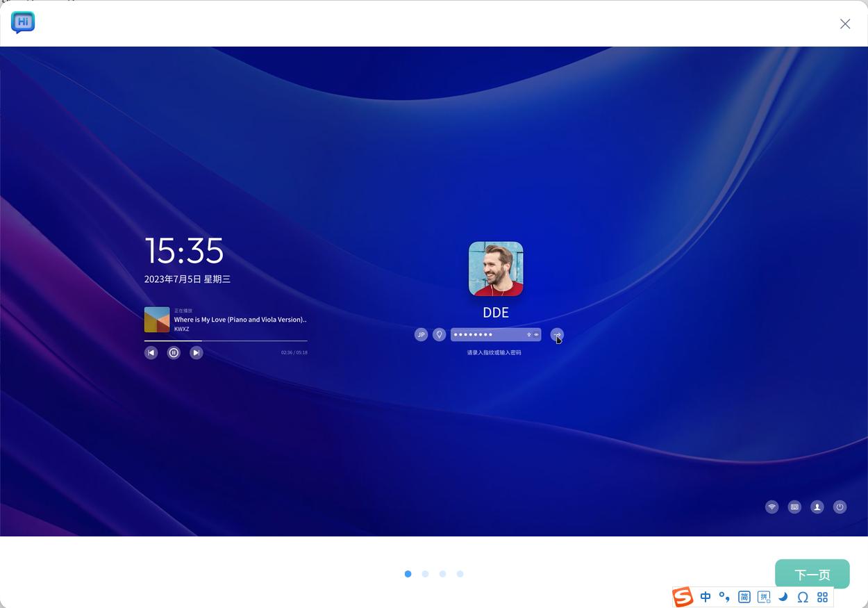Viewport: 868px width, 608px height.
Task: Click the date 2023年7月5日 星期三
Action: (x=187, y=279)
